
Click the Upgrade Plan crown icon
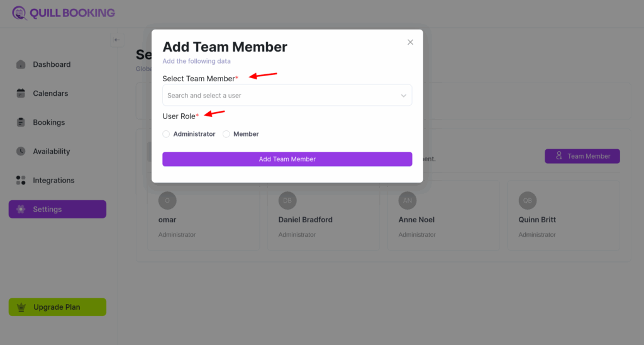click(x=22, y=307)
